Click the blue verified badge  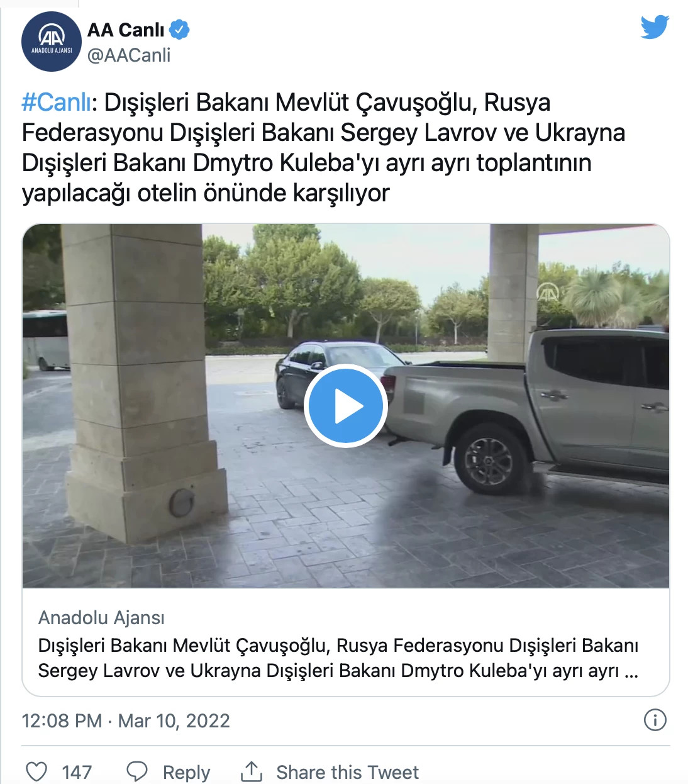click(x=180, y=29)
